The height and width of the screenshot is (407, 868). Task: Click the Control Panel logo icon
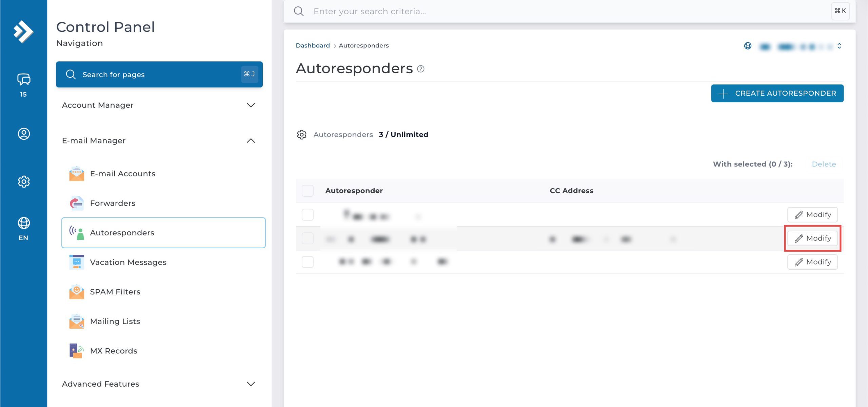click(23, 32)
